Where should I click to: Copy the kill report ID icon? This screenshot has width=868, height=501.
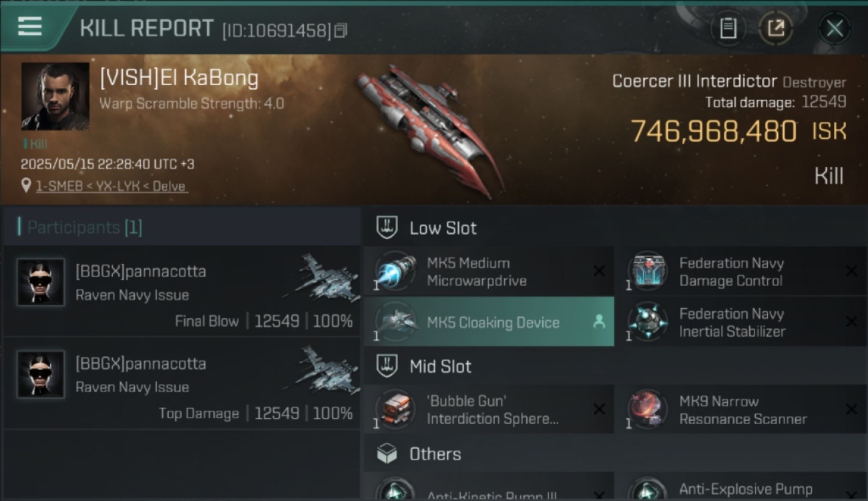click(x=341, y=31)
